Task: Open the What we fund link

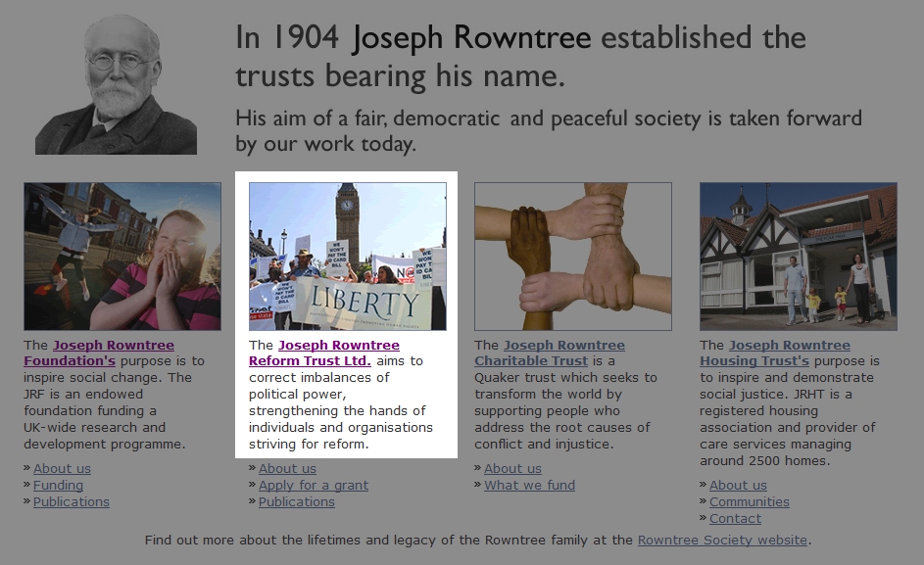Action: (x=529, y=485)
